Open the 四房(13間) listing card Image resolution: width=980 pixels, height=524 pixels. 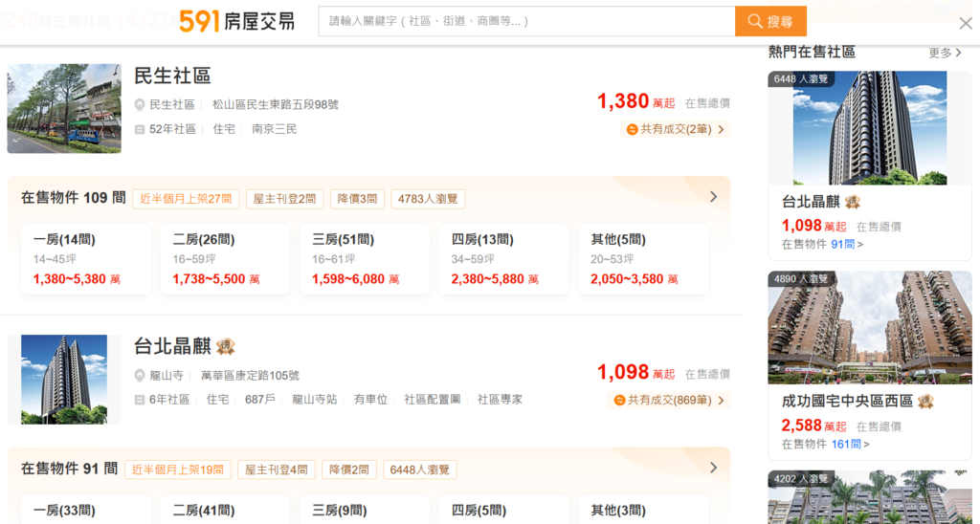(x=503, y=259)
